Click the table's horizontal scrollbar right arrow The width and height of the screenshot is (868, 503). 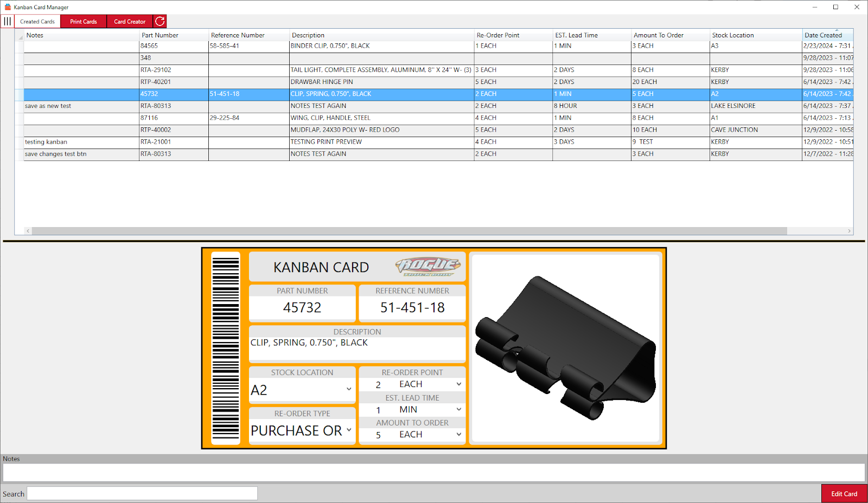tap(849, 231)
